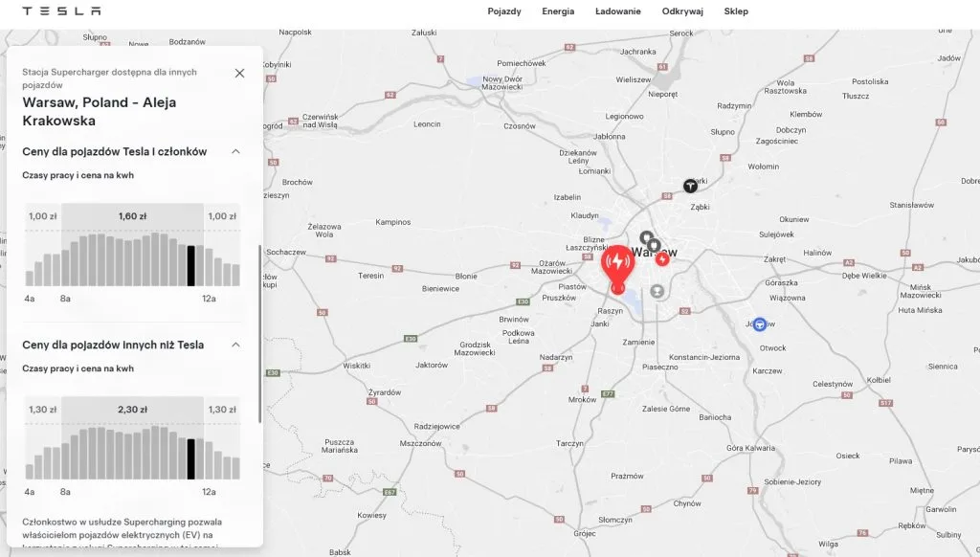Click the gray circular marker south of Warsaw
This screenshot has width=980, height=557.
click(x=657, y=291)
